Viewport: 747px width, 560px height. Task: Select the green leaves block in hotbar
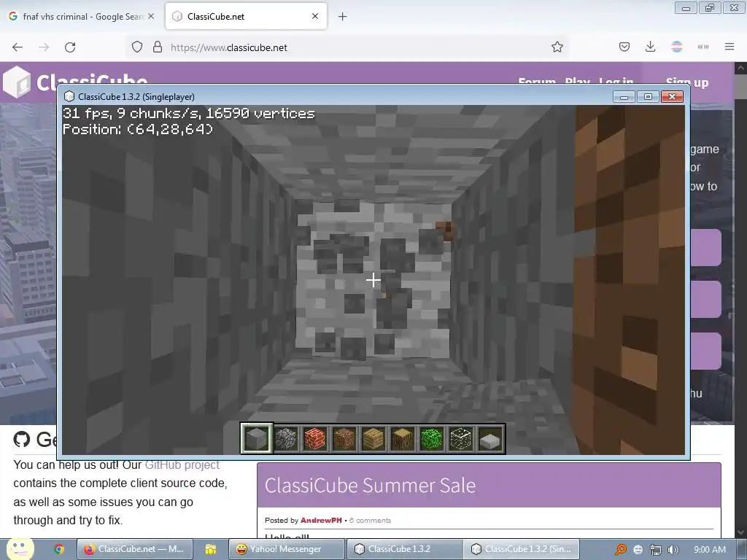coord(432,438)
